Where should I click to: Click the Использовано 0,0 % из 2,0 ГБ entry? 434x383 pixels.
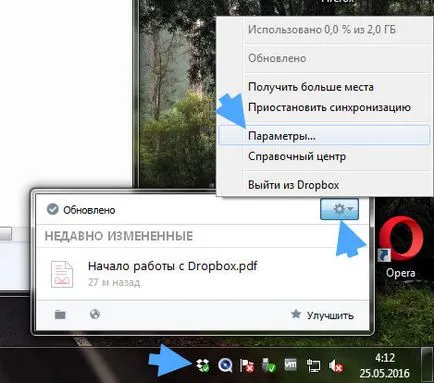322,29
